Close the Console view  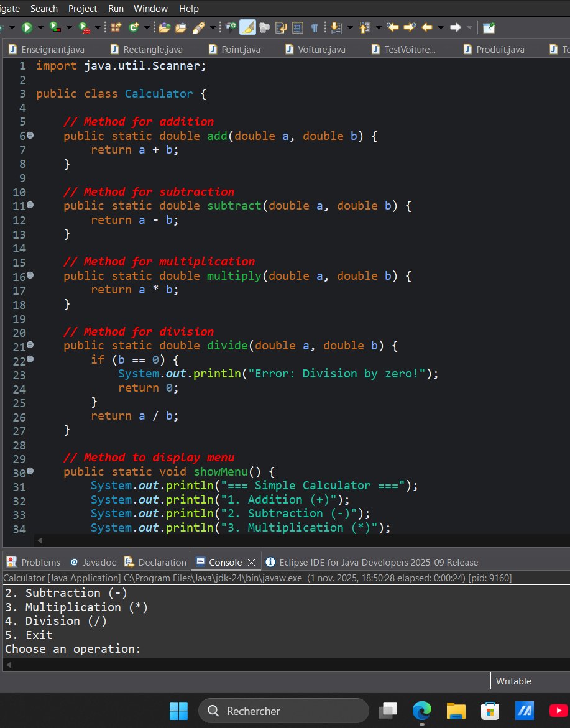click(252, 562)
